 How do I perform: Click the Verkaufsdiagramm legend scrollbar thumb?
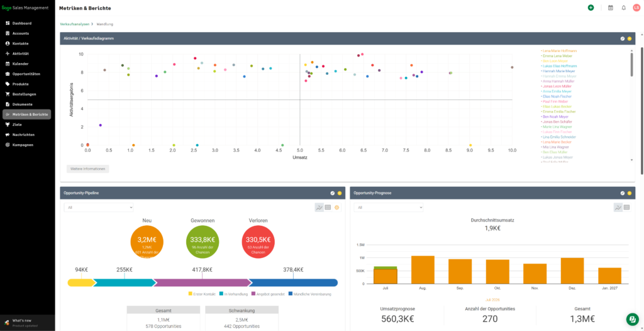point(631,65)
